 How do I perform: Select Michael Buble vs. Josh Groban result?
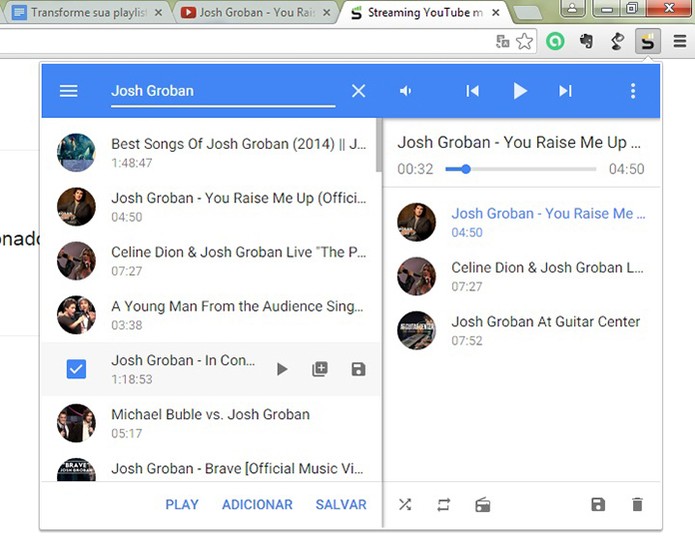tap(211, 423)
